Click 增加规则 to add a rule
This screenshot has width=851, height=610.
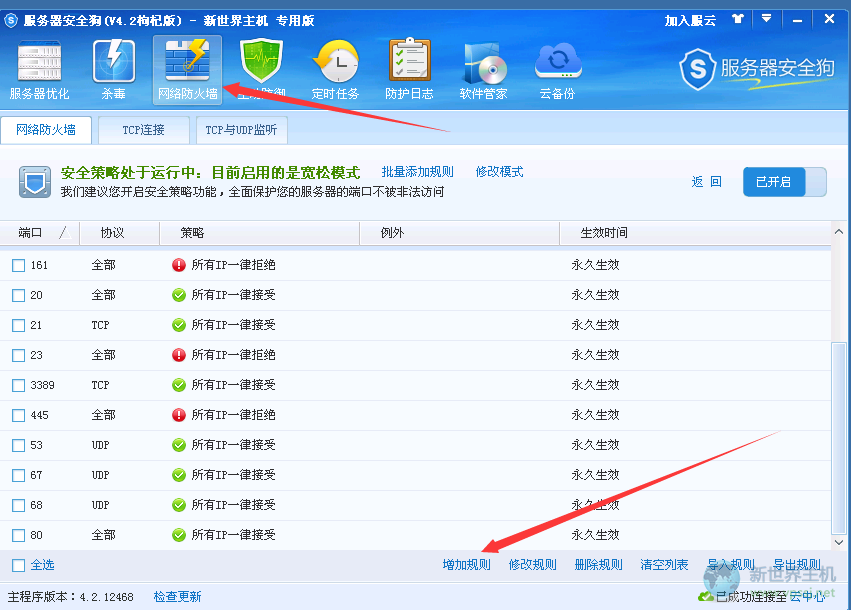click(466, 565)
